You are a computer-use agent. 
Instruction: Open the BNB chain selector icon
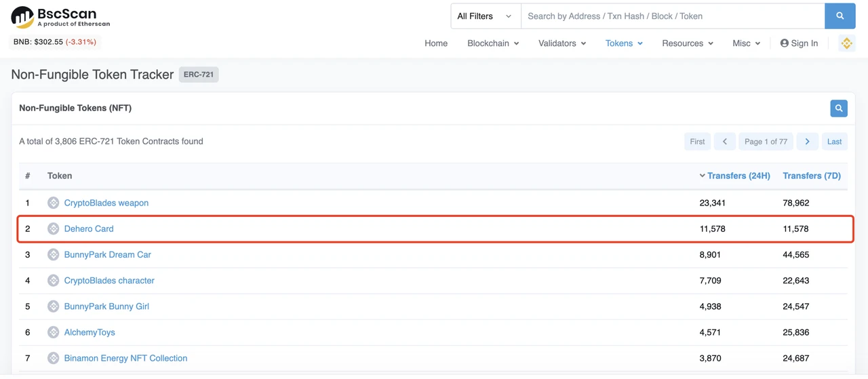click(x=846, y=43)
